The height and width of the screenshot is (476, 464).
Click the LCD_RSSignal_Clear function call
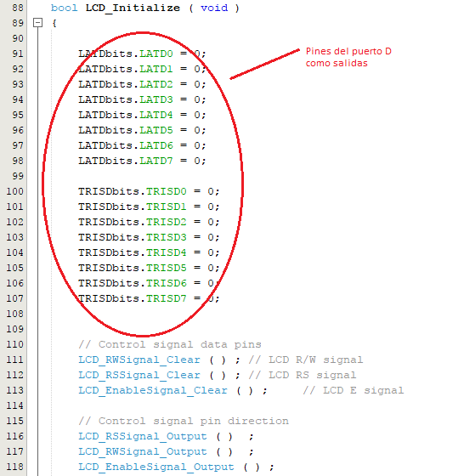click(139, 375)
